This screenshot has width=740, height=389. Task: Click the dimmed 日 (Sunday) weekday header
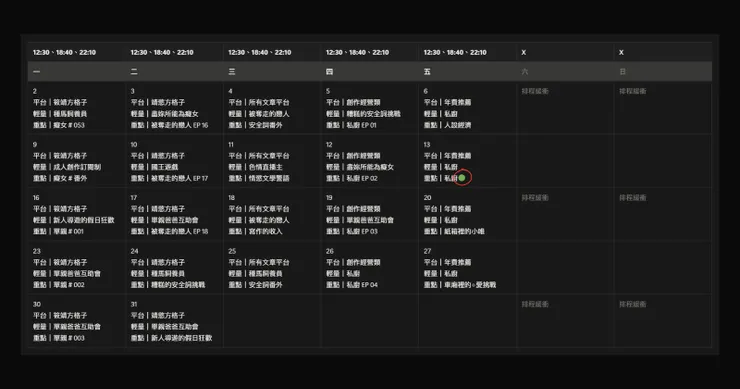click(622, 72)
